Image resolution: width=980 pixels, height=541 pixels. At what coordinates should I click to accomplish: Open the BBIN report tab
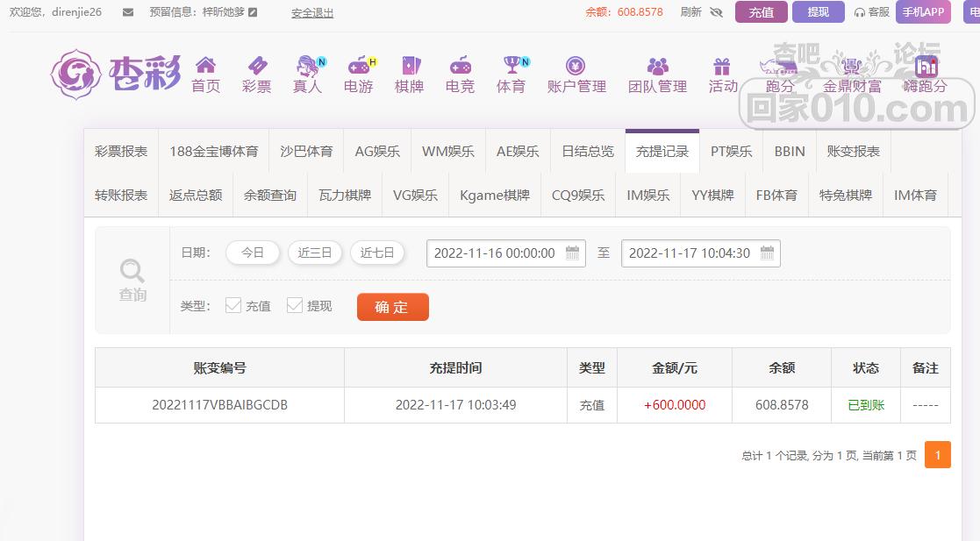click(788, 150)
